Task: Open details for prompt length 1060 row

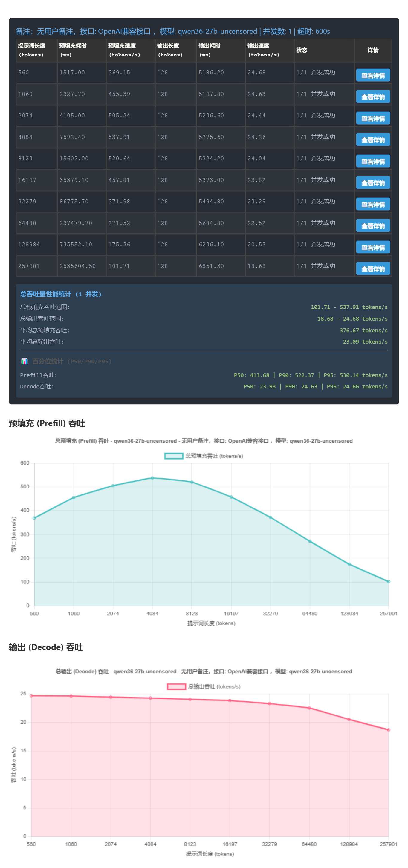Action: tap(373, 97)
